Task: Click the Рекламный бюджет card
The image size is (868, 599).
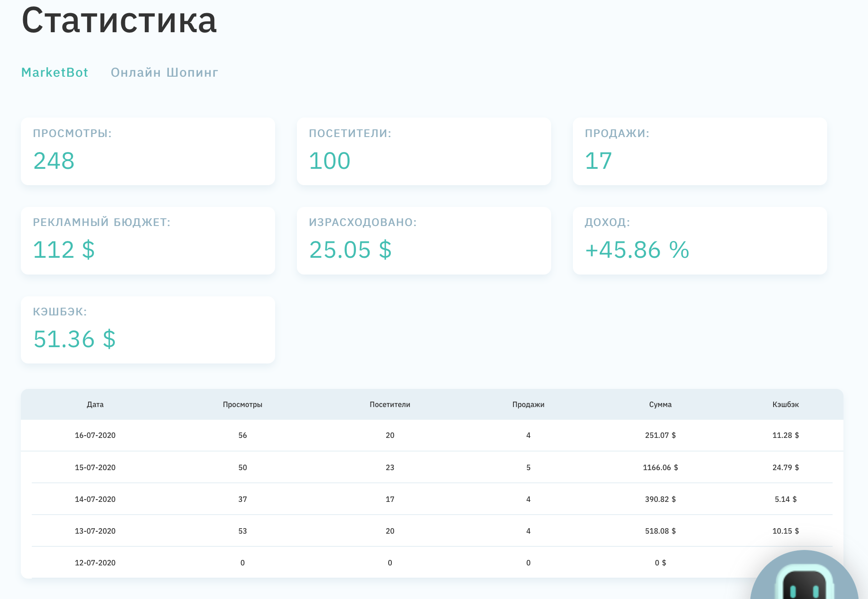Action: (148, 241)
